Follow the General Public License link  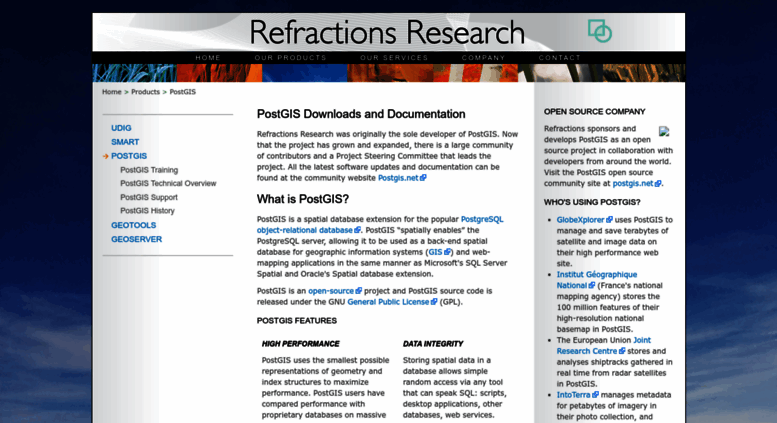point(388,302)
